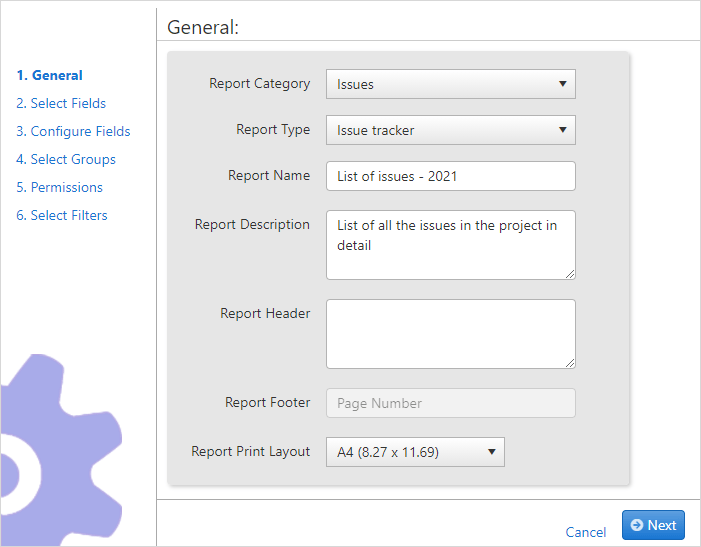Jump to 3. Configure Fields step
Screen dimensions: 701x547
(x=73, y=131)
